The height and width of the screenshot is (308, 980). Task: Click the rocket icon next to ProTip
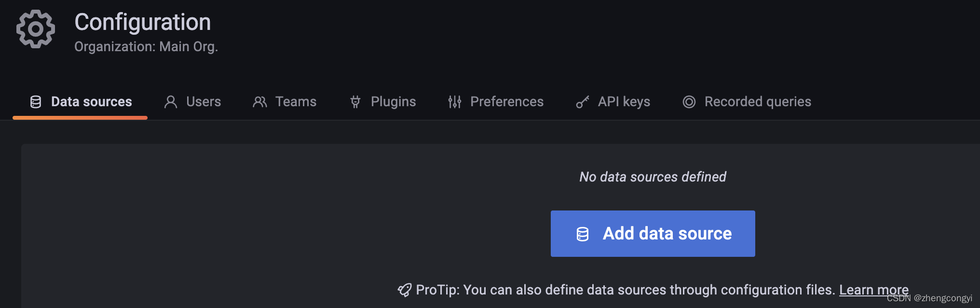pos(404,290)
